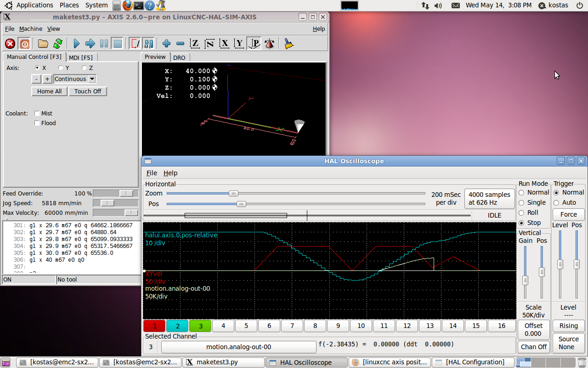Image resolution: width=588 pixels, height=368 pixels.
Task: Set Trigger mode to Auto
Action: tap(556, 203)
